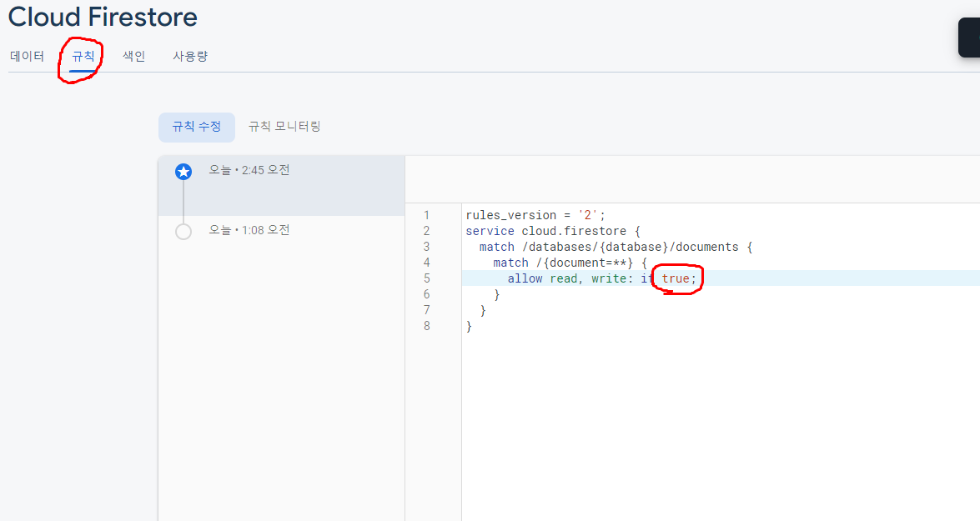Image resolution: width=980 pixels, height=521 pixels.
Task: Click line number 6 in the gutter
Action: pos(427,294)
